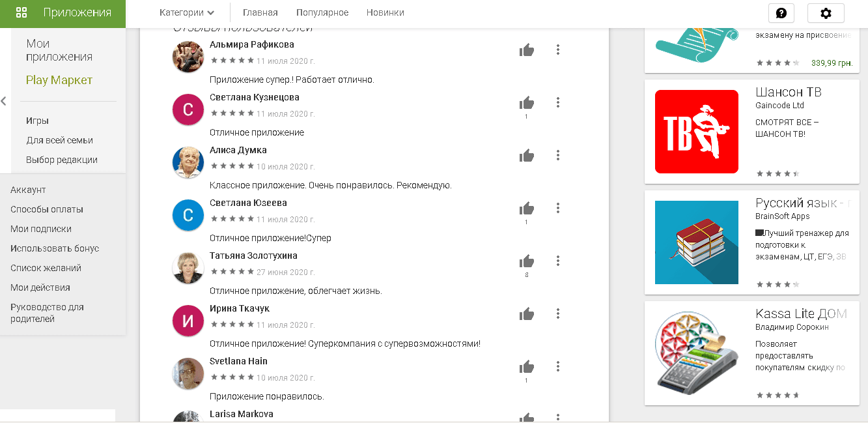Click the Русский язык books app icon
This screenshot has height=423, width=868.
[696, 242]
